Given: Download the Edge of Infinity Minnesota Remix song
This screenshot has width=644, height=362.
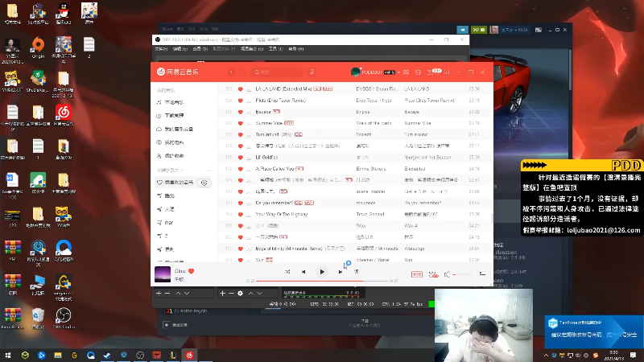Looking at the screenshot, I should tap(249, 249).
